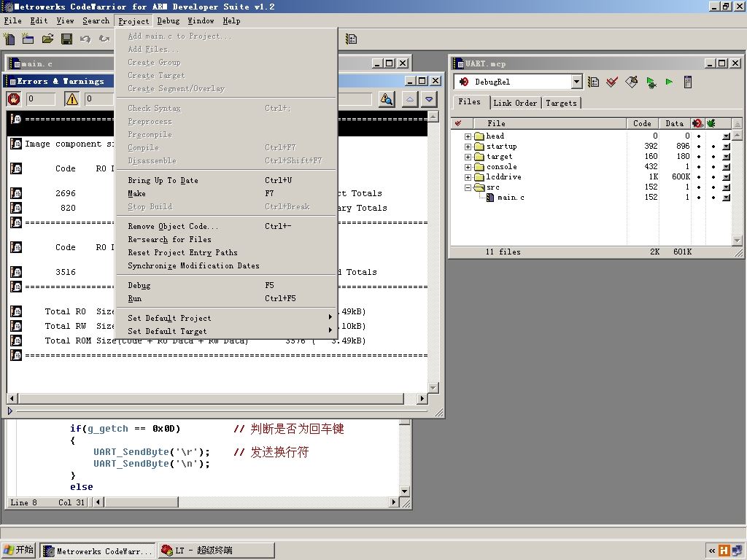Switch to the Targets tab
The height and width of the screenshot is (560, 747).
click(x=561, y=103)
